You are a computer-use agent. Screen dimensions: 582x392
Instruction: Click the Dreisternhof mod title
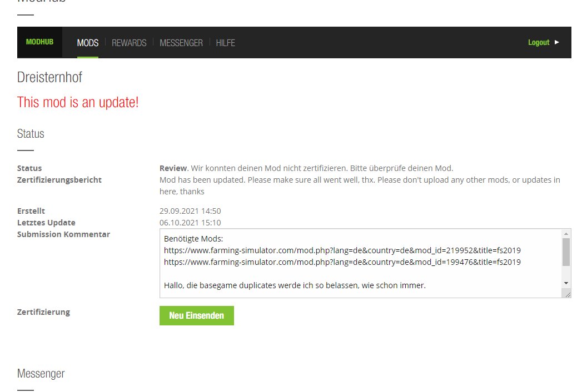tap(49, 77)
